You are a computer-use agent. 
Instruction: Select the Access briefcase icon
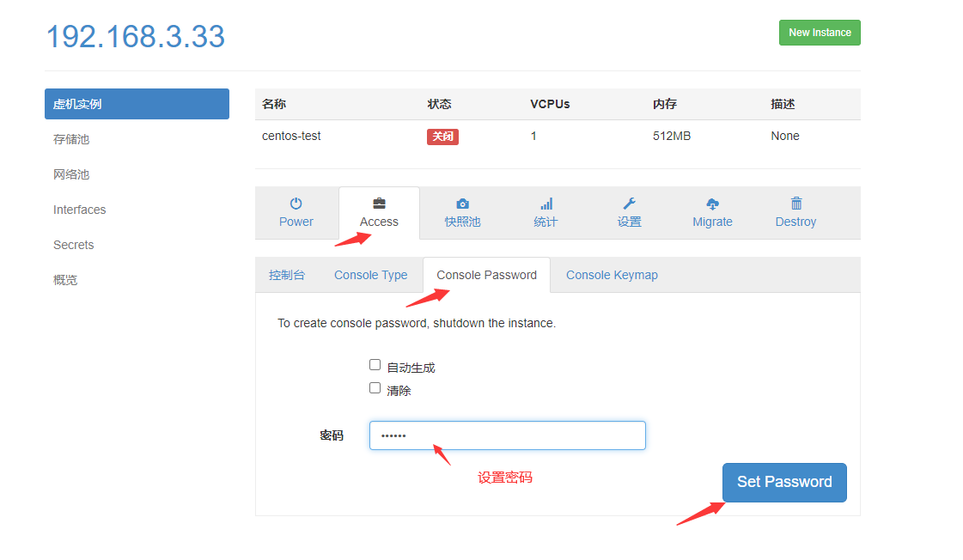379,204
